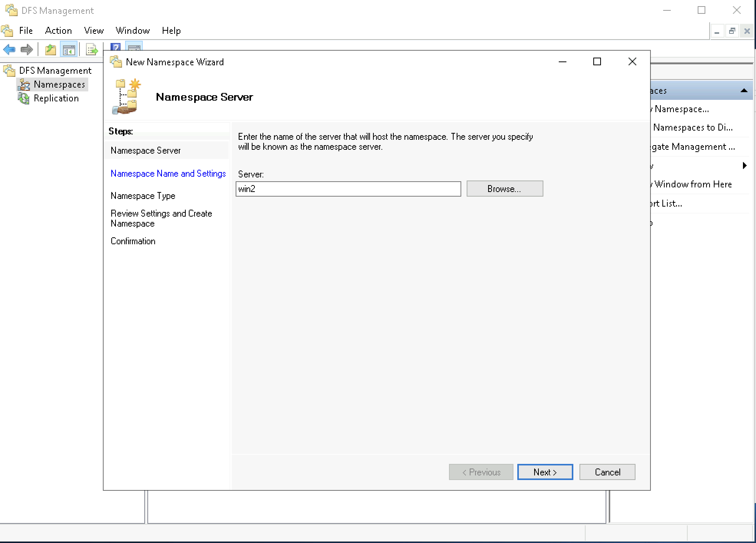Viewport: 756px width, 543px height.
Task: Click the blue Back arrow toolbar icon
Action: pos(9,49)
